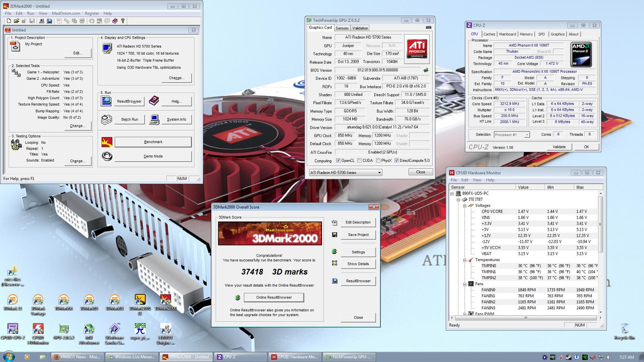
Task: Open the Run menu in 3DMark2000
Action: click(31, 13)
